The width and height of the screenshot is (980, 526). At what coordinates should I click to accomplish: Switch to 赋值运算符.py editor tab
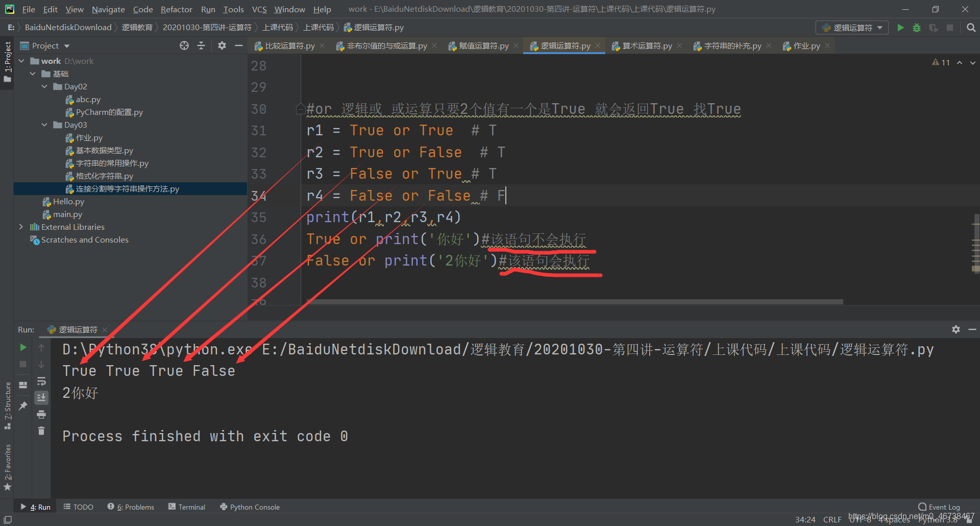point(483,46)
